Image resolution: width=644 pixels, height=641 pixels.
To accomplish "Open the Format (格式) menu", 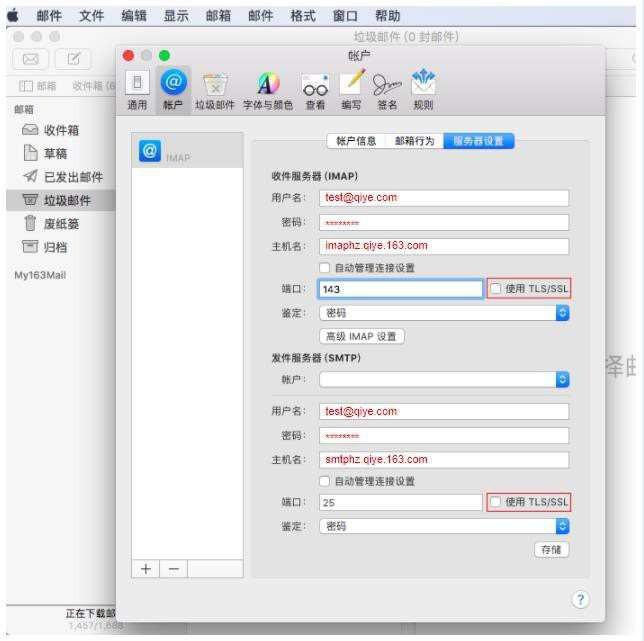I will (303, 16).
